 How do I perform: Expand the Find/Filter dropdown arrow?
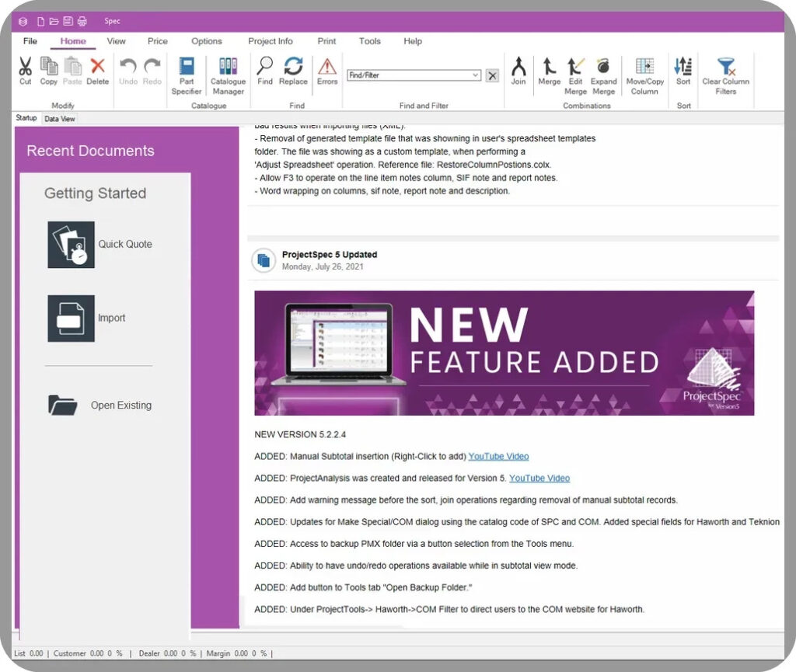pos(476,75)
